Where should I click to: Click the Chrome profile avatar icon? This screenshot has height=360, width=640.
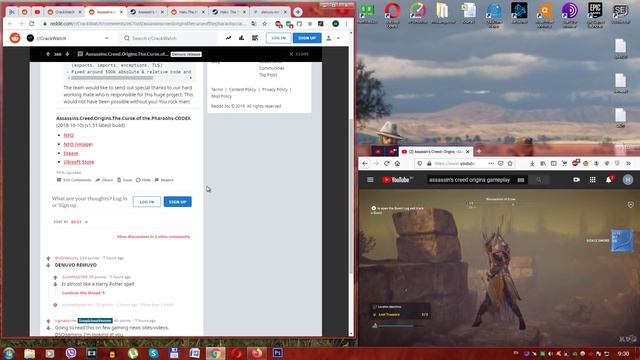[335, 24]
